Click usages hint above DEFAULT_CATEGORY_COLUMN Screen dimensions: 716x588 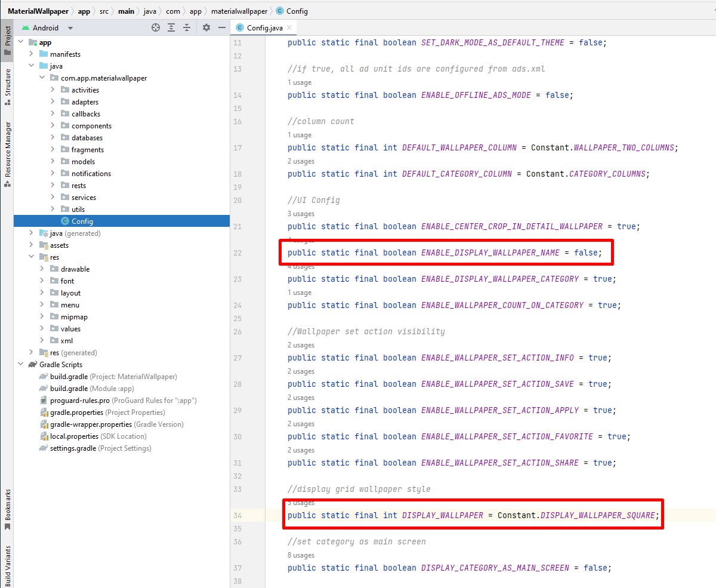[301, 161]
